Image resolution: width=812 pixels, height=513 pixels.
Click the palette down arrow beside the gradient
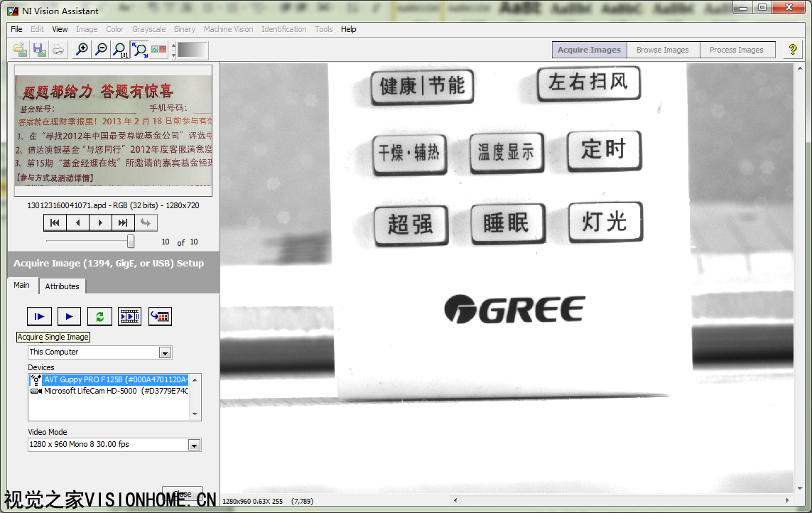coord(173,54)
